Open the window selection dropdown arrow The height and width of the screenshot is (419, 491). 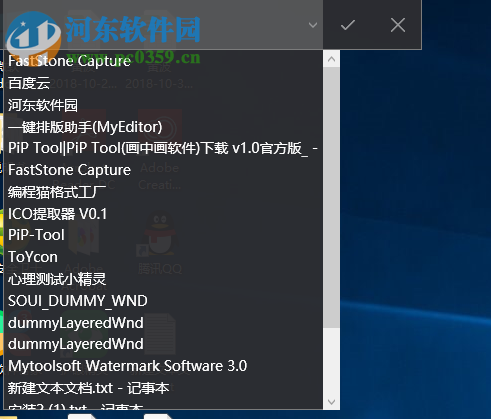(x=313, y=25)
